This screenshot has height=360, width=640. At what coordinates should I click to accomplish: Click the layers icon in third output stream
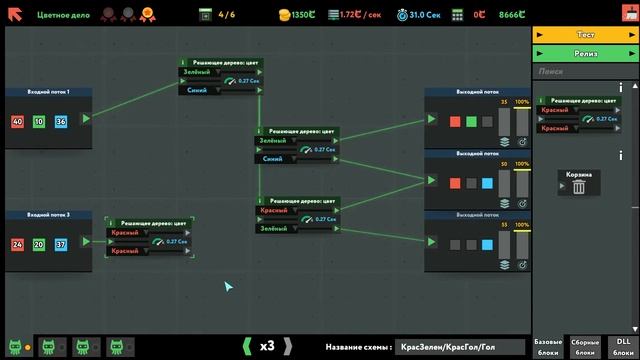[504, 265]
